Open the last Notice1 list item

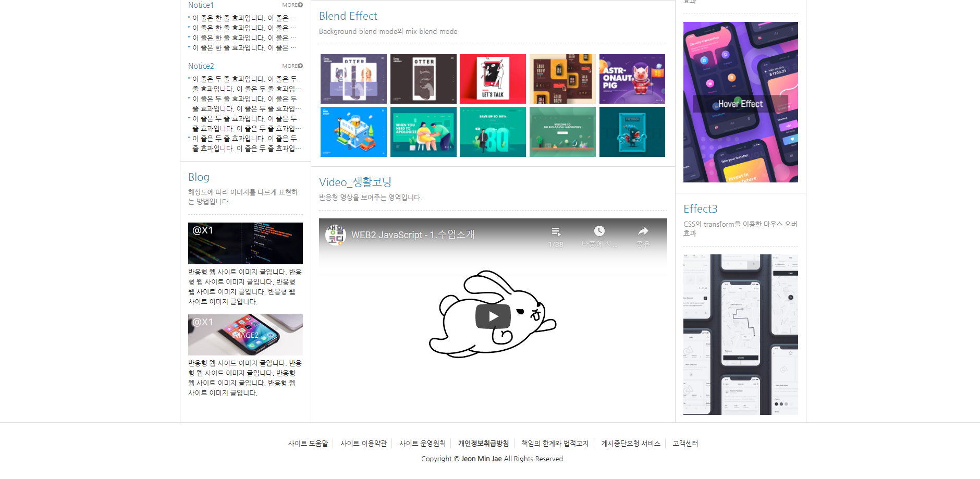coord(244,47)
